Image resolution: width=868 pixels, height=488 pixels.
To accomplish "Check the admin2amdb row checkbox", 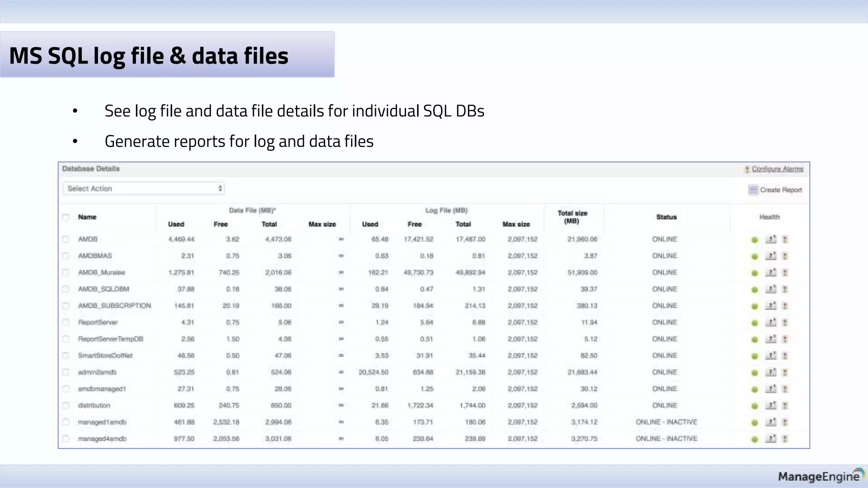I will pyautogui.click(x=66, y=372).
